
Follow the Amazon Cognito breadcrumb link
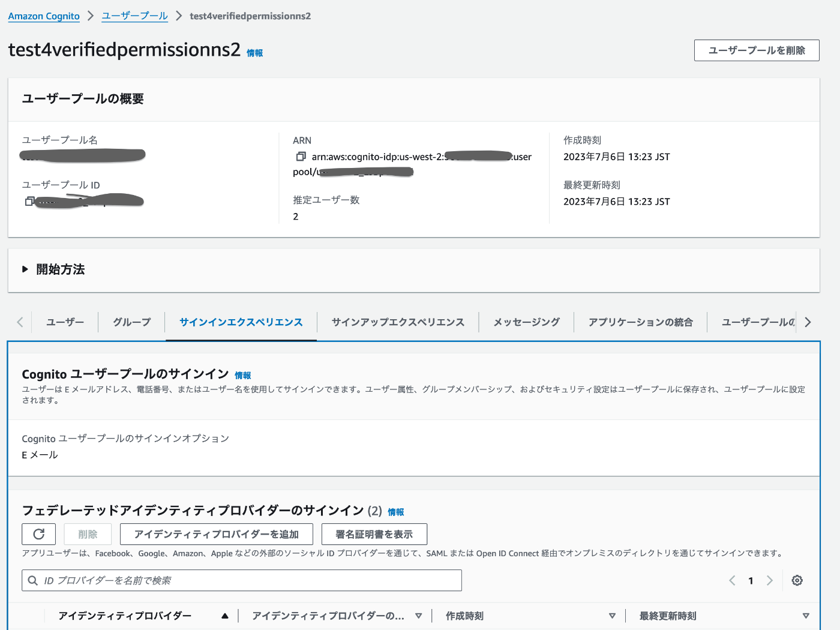click(44, 16)
